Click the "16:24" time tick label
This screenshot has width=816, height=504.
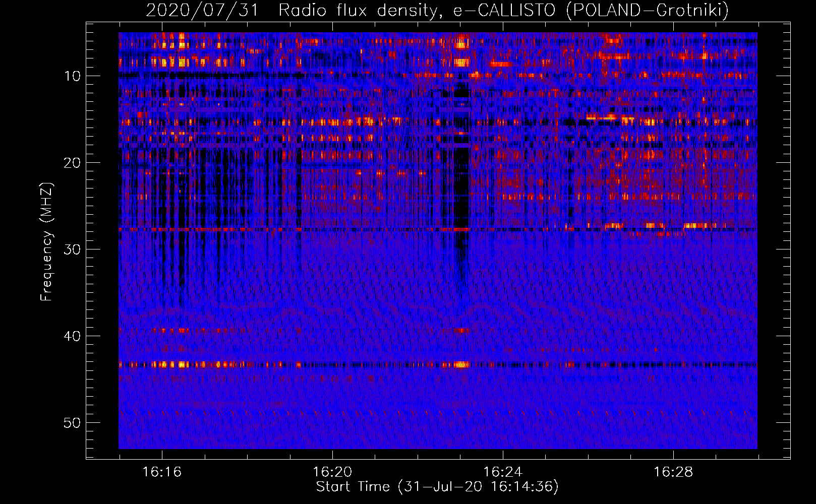point(503,472)
